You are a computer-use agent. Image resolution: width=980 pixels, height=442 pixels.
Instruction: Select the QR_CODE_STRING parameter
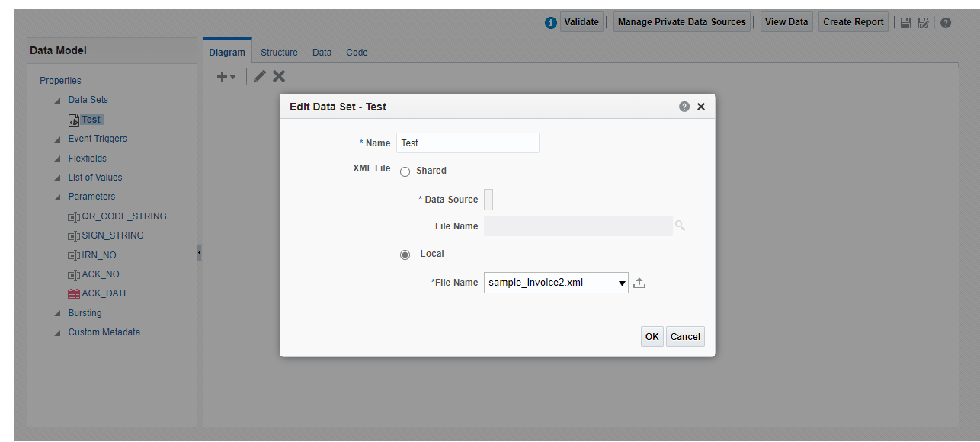point(123,216)
